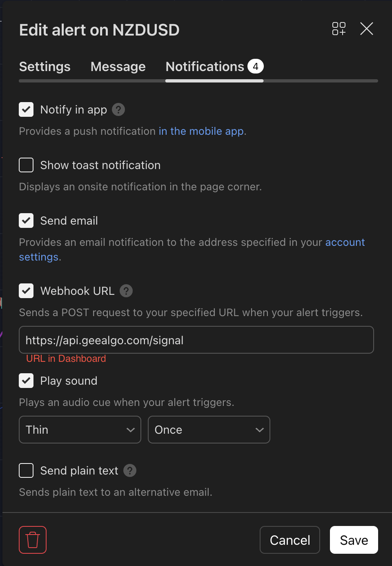Enable Show toast notification checkbox
This screenshot has width=392, height=566.
coord(26,165)
